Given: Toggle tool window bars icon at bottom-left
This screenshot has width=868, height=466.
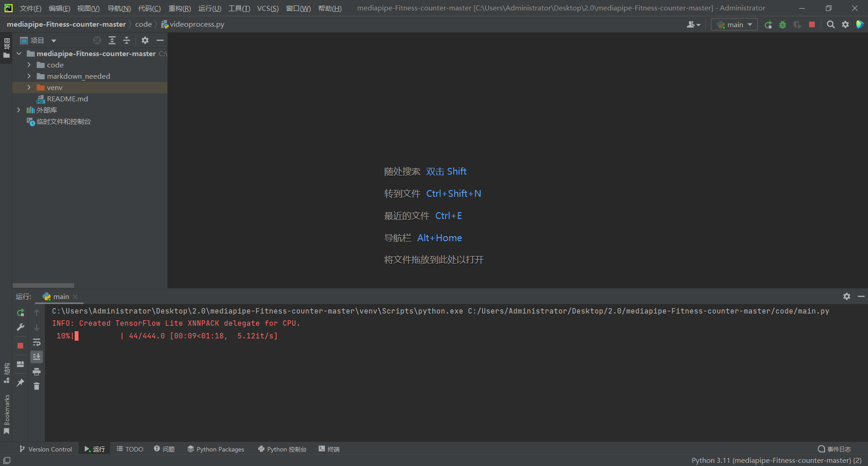Looking at the screenshot, I should point(7,461).
